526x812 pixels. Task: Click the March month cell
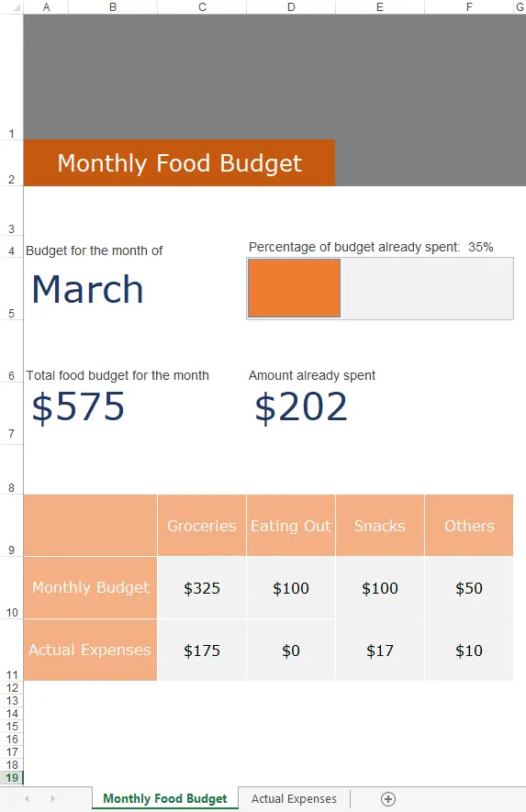click(x=87, y=289)
